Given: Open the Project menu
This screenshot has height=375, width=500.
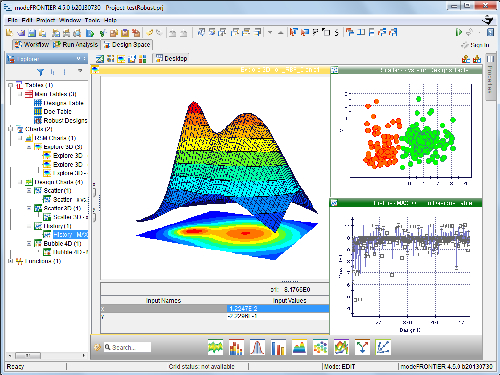Looking at the screenshot, I should [x=45, y=20].
